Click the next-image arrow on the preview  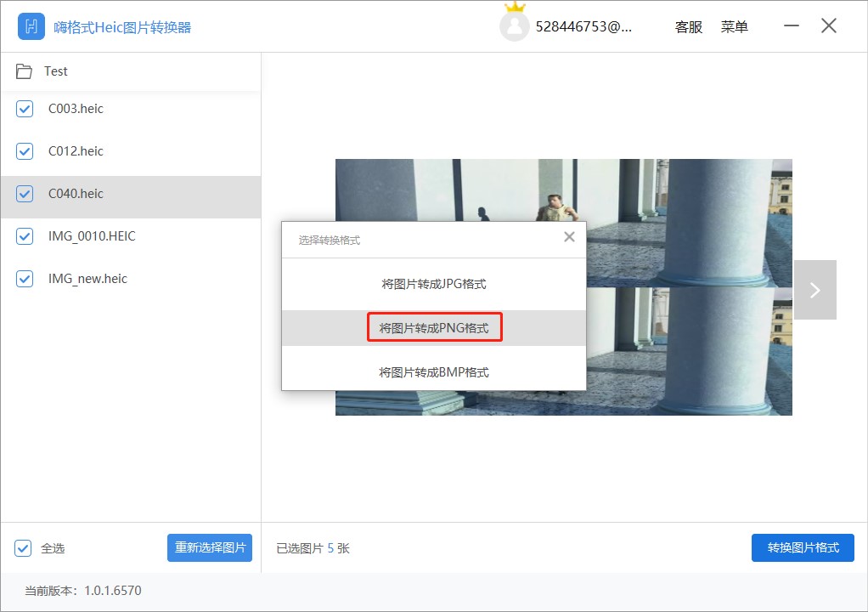point(814,289)
